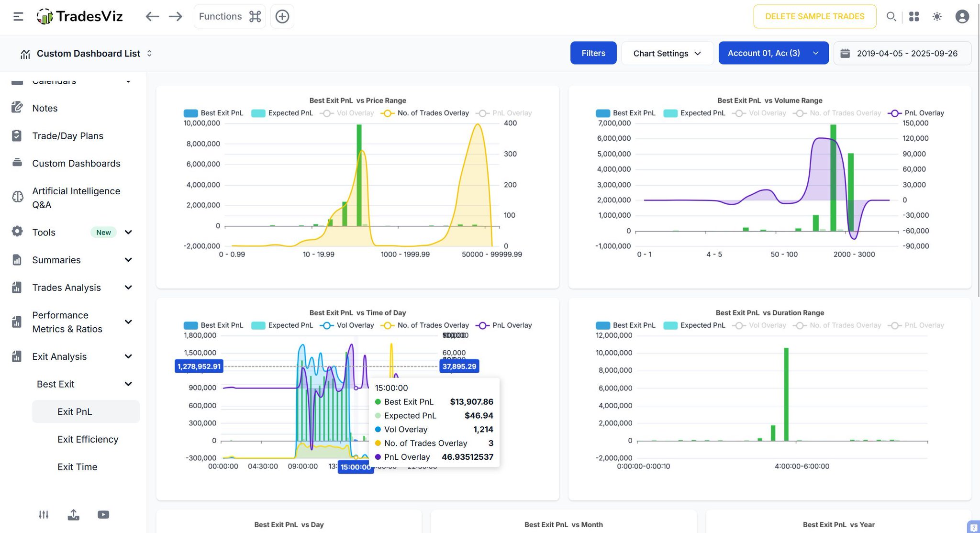This screenshot has height=533, width=980.
Task: Click the hamburger menu icon
Action: tap(18, 17)
